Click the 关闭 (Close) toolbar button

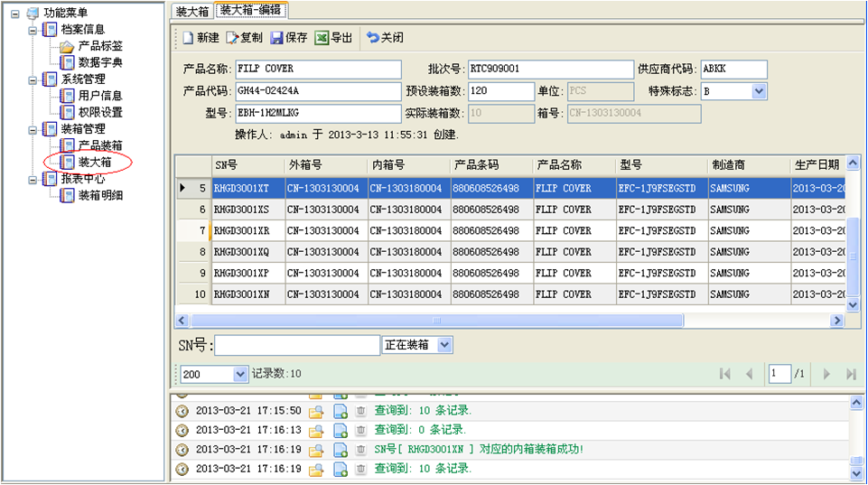pos(385,38)
